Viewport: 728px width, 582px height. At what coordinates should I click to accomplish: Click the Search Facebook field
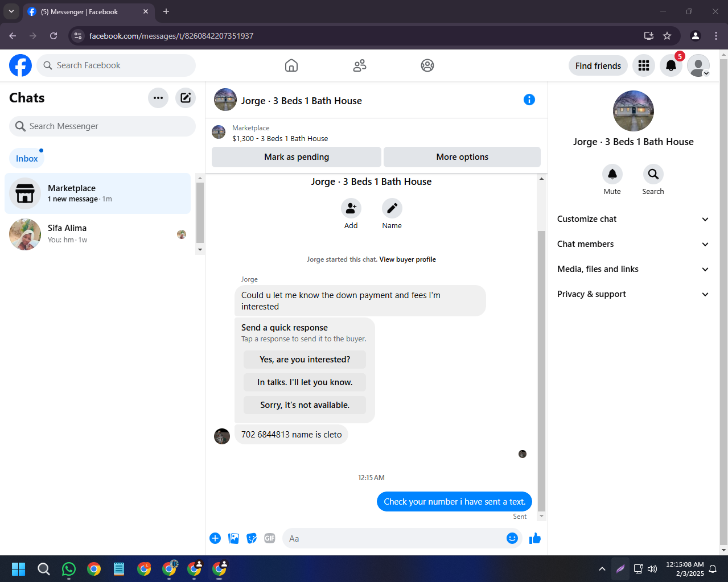tap(116, 65)
